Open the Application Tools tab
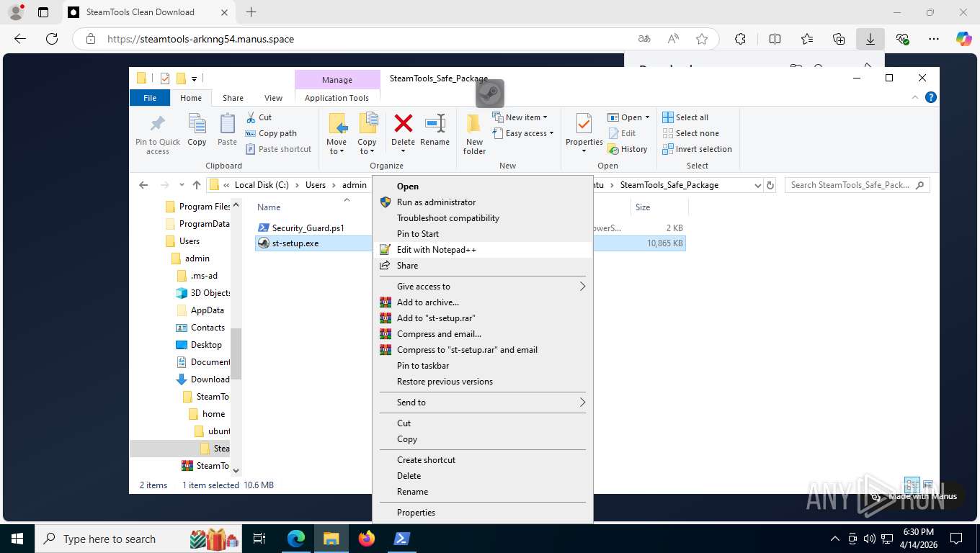This screenshot has width=980, height=553. [337, 98]
